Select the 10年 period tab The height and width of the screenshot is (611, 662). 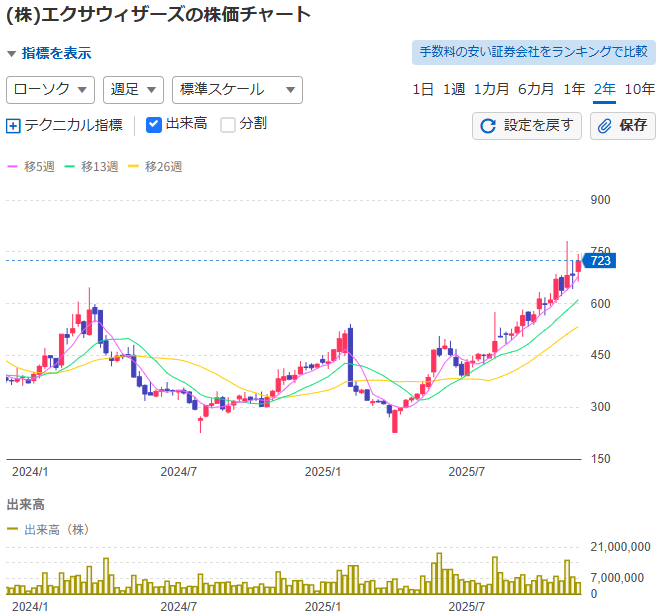(639, 89)
